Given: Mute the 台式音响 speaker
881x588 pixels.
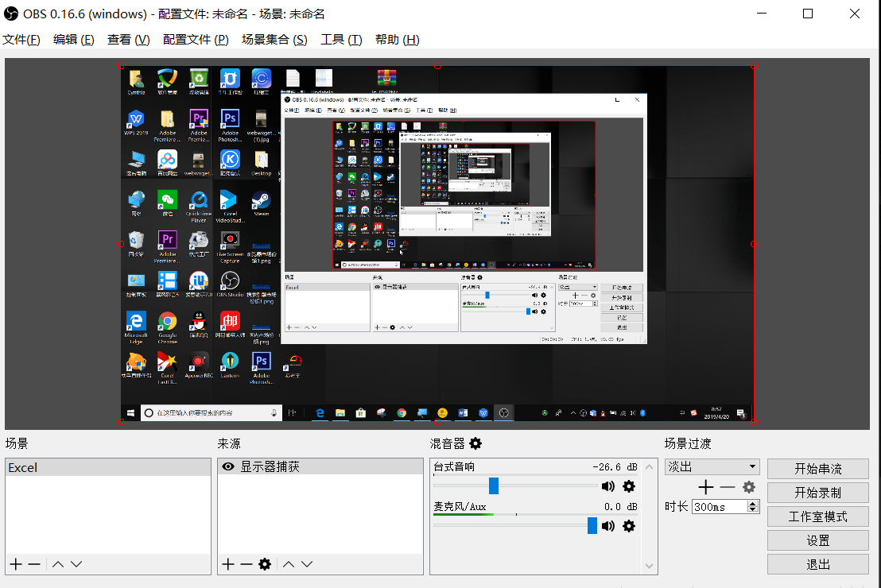Looking at the screenshot, I should point(608,486).
